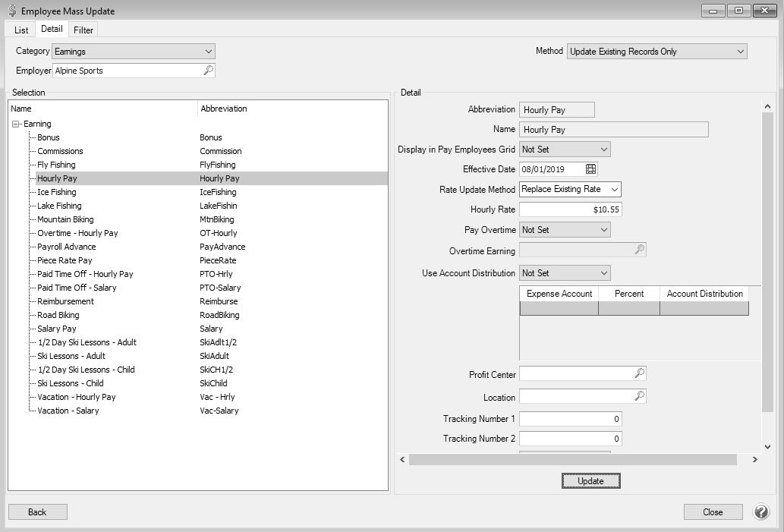Click the vertical scrollbar in Detail panel
The width and height of the screenshot is (784, 532).
(767, 262)
